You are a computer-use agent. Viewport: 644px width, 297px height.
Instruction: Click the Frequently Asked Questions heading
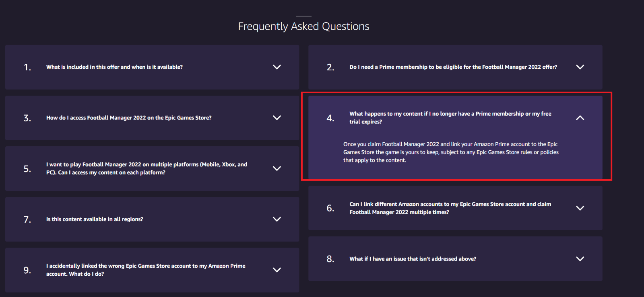click(x=303, y=27)
